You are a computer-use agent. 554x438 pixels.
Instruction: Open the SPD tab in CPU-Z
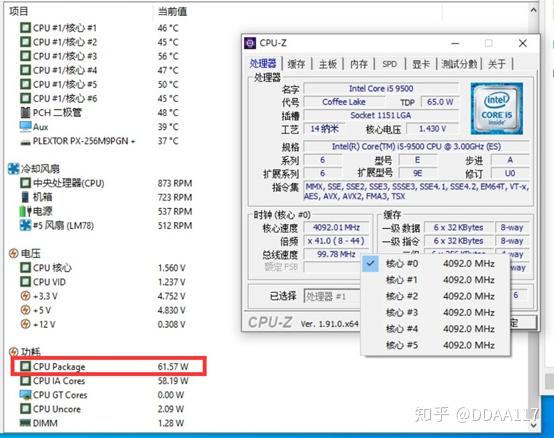[x=389, y=64]
